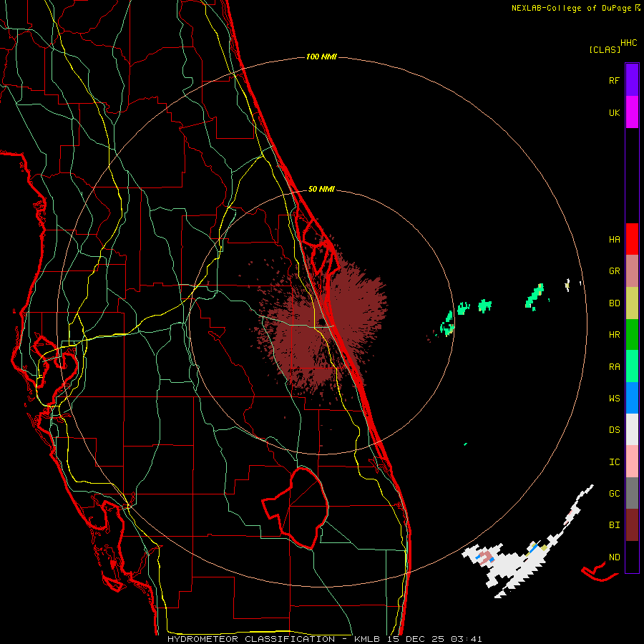This screenshot has height=644, width=644.
Task: Click the light green RA color swatch
Action: pyautogui.click(x=632, y=366)
